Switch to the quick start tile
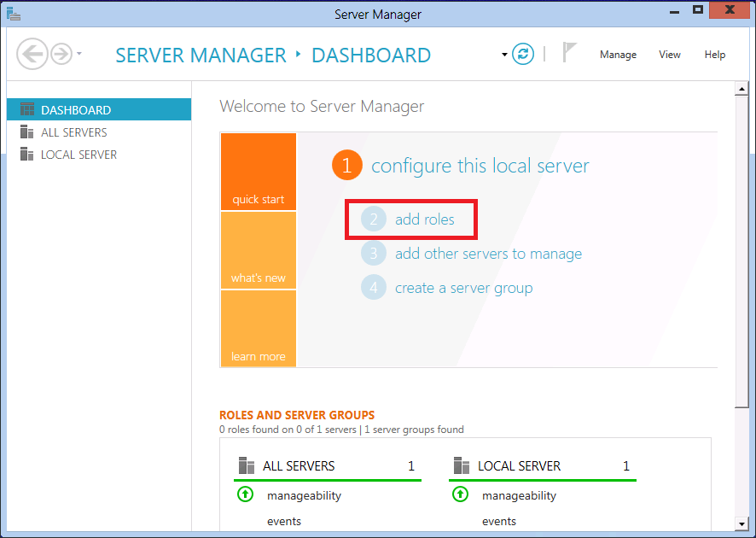The image size is (756, 538). [258, 171]
